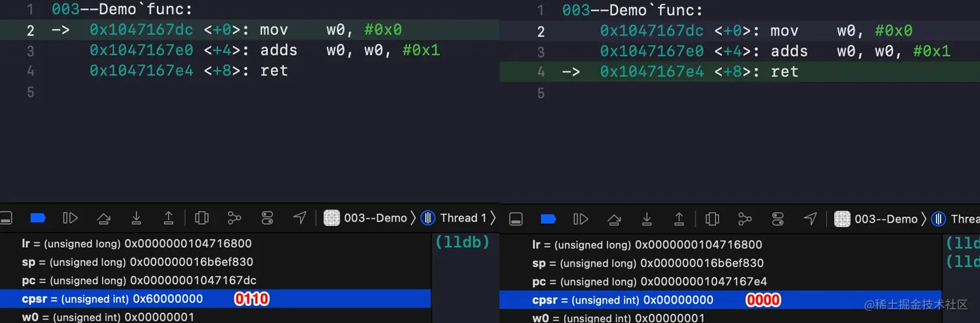Toggle breakpoints activation in right window
Image resolution: width=980 pixels, height=323 pixels.
pyautogui.click(x=548, y=219)
